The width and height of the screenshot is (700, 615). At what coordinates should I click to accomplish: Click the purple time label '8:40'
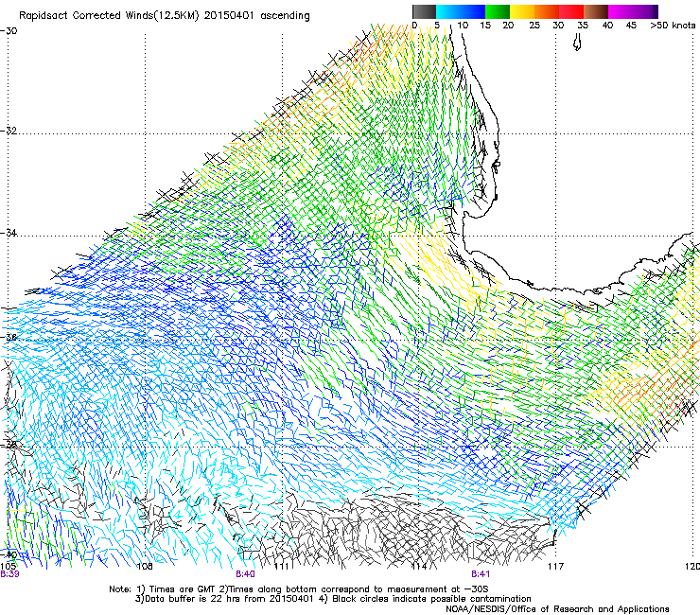click(x=246, y=574)
